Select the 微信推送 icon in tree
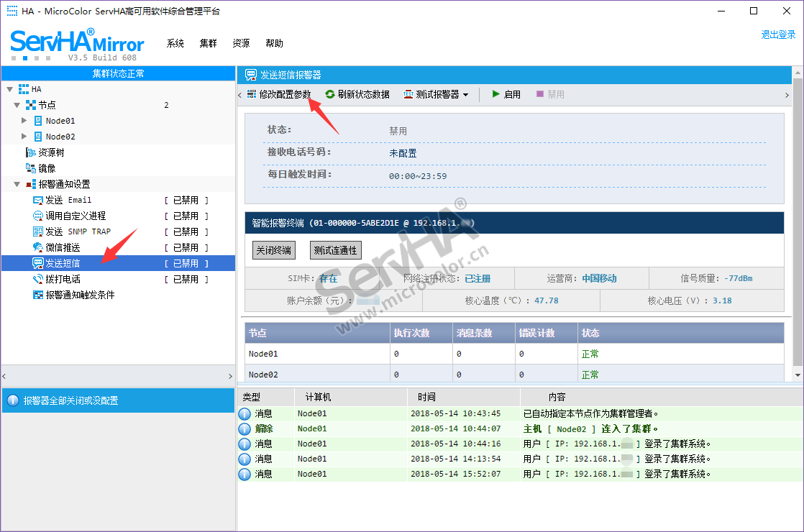The width and height of the screenshot is (804, 532). pyautogui.click(x=38, y=247)
